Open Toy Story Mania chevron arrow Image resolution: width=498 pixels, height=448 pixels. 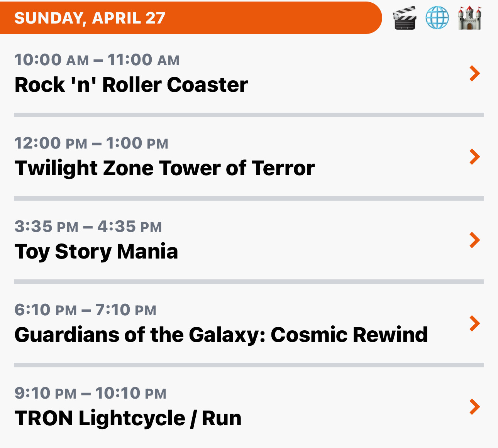[475, 240]
